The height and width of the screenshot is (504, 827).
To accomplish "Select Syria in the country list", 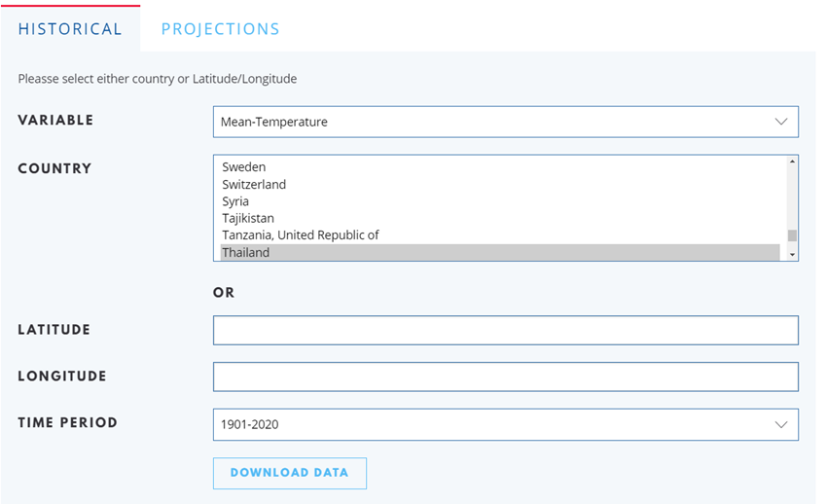I will pos(235,201).
